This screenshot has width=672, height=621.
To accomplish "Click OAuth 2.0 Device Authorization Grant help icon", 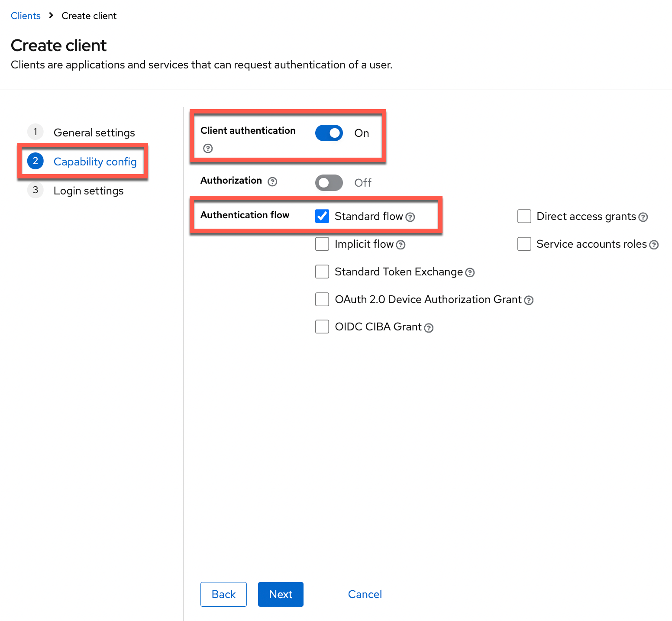I will [529, 300].
